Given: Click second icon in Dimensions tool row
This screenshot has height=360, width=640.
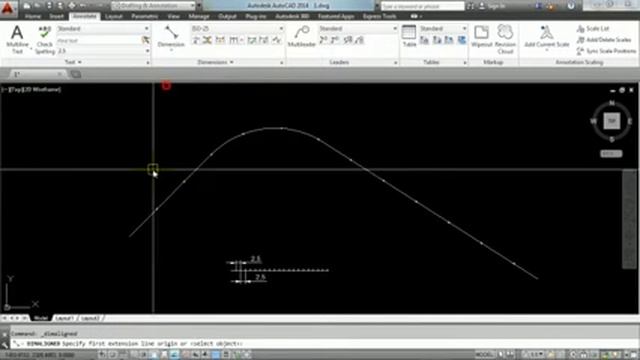Looking at the screenshot, I should 207,40.
